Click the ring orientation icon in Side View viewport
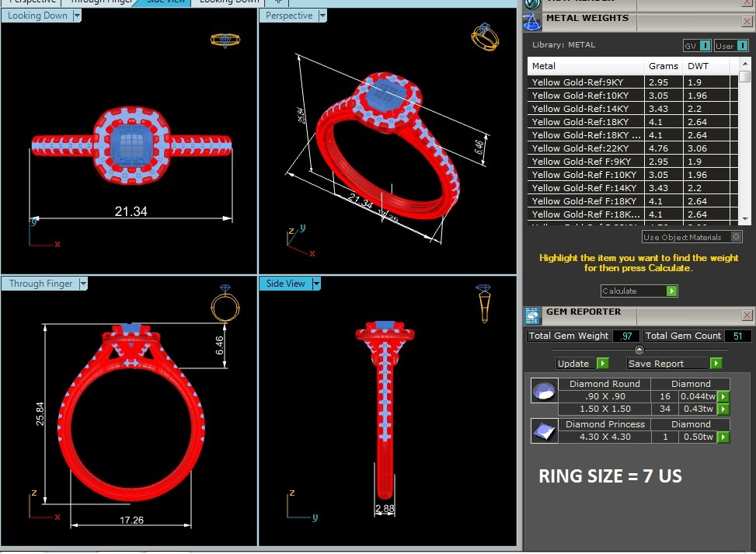756x554 pixels. (x=483, y=302)
